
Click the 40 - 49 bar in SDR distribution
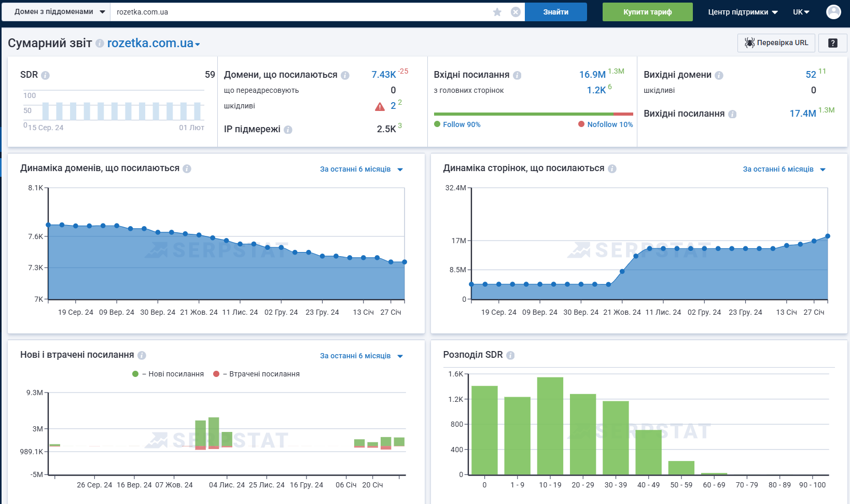tap(649, 452)
